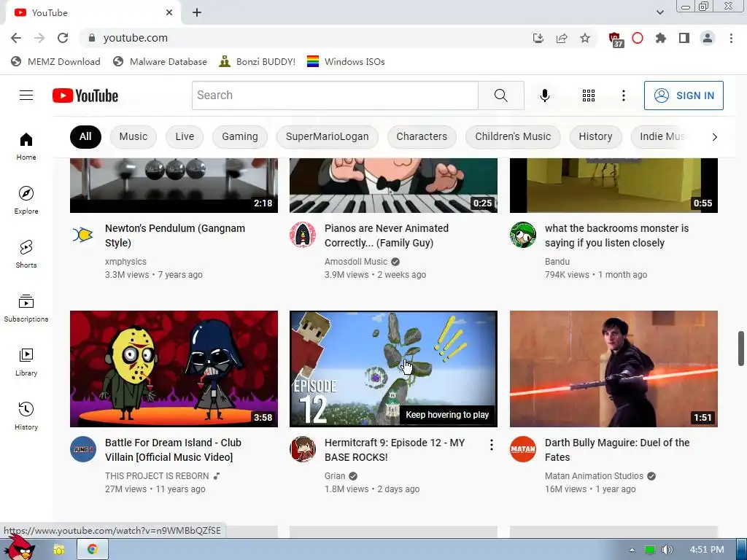The image size is (747, 560).
Task: Click the xmphysics channel avatar
Action: [83, 235]
